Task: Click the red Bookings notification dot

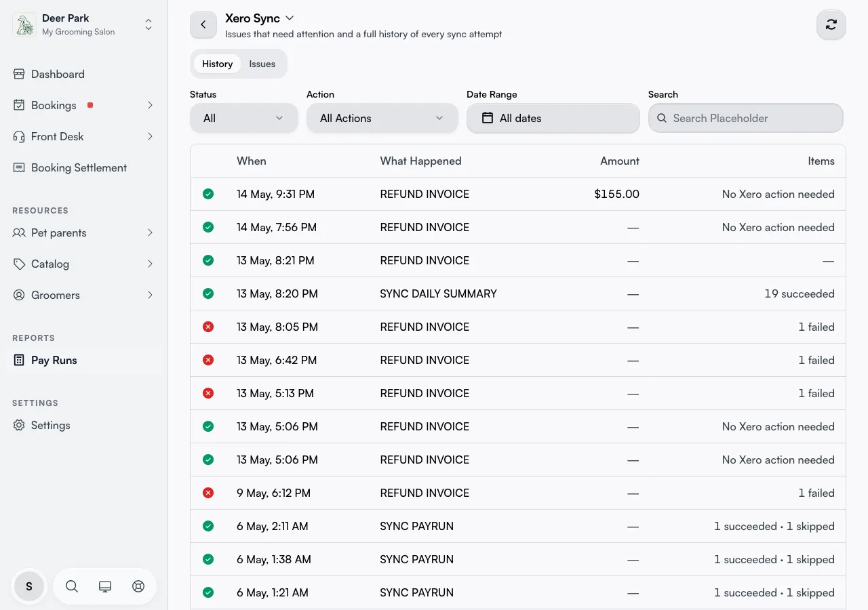Action: click(90, 105)
